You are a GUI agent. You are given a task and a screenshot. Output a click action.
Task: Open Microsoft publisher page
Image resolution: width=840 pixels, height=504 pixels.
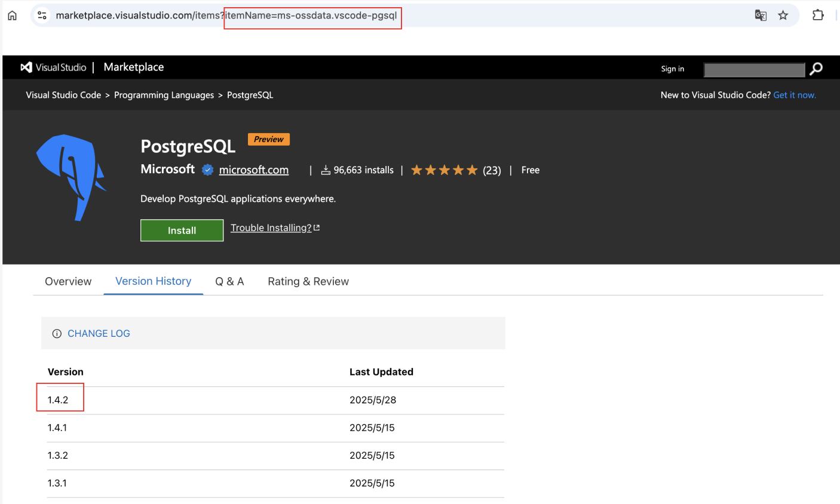(168, 169)
